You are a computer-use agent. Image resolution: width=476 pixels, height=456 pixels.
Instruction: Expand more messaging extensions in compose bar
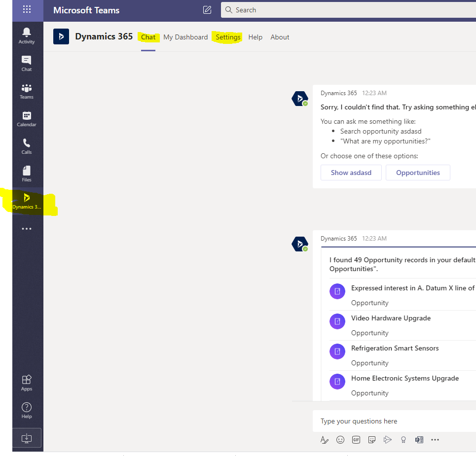[x=435, y=440]
